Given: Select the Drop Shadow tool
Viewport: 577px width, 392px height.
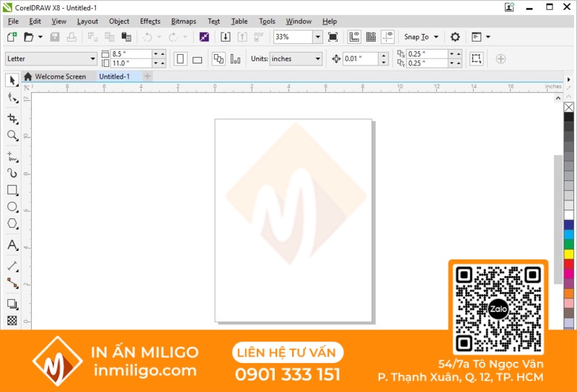Looking at the screenshot, I should click(12, 304).
